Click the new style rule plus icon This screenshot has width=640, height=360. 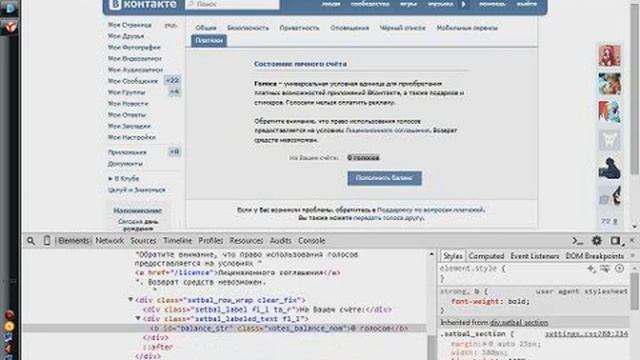click(591, 268)
